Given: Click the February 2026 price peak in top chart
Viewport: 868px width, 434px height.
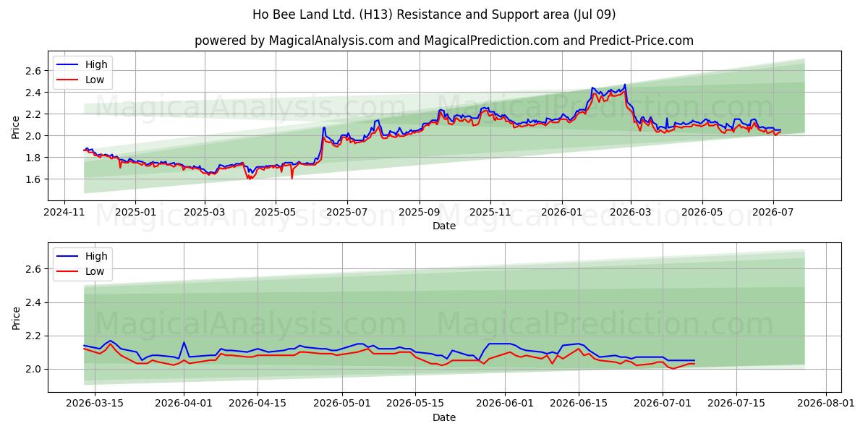Looking at the screenshot, I should click(x=624, y=85).
